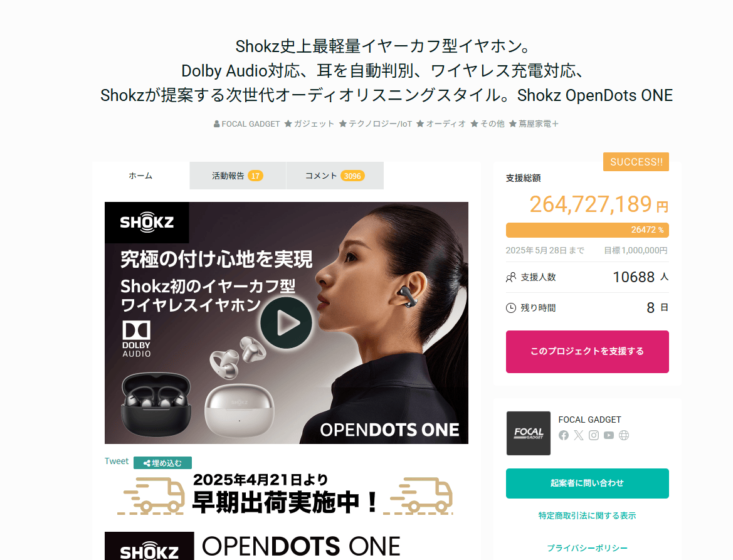Image resolution: width=733 pixels, height=560 pixels.
Task: Click 起案者に問い合わせ button
Action: click(x=587, y=483)
